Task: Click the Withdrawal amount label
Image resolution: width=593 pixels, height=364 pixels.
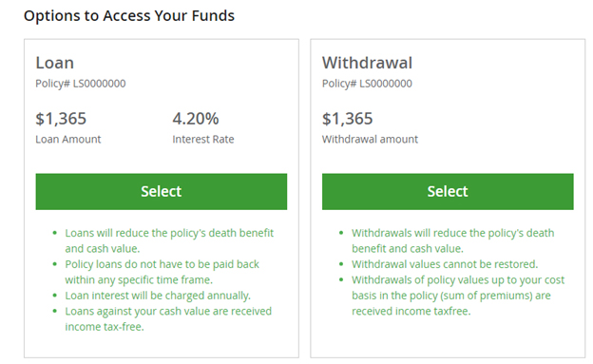Action: tap(370, 140)
